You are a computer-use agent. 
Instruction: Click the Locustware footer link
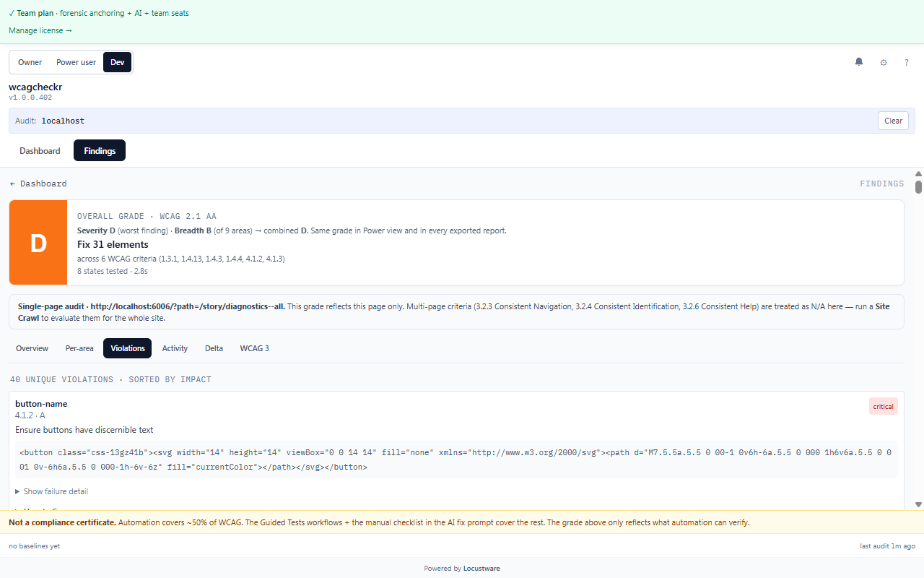(481, 568)
